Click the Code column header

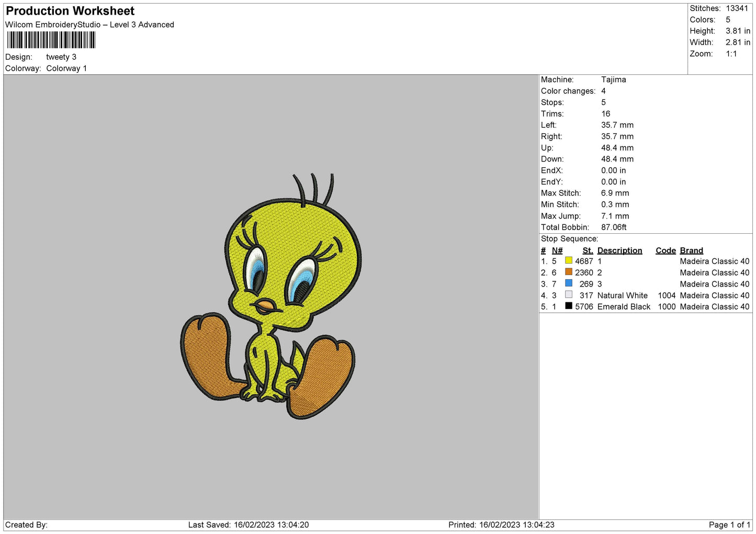click(x=665, y=251)
